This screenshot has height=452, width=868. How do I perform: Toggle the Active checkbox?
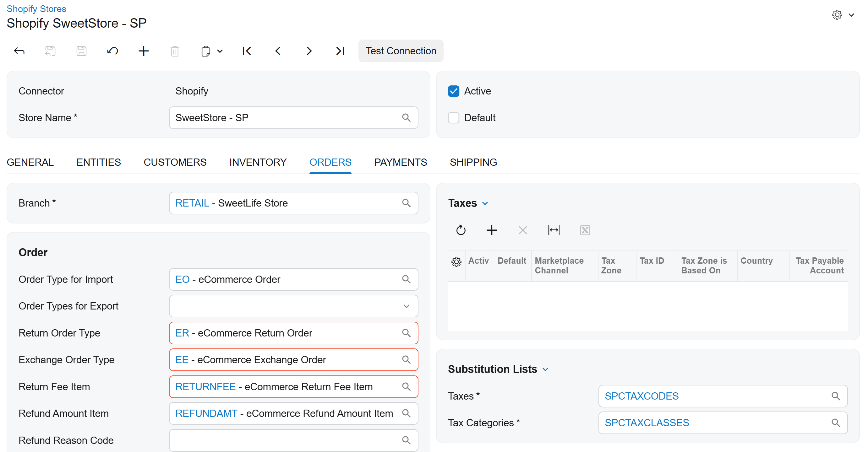453,91
